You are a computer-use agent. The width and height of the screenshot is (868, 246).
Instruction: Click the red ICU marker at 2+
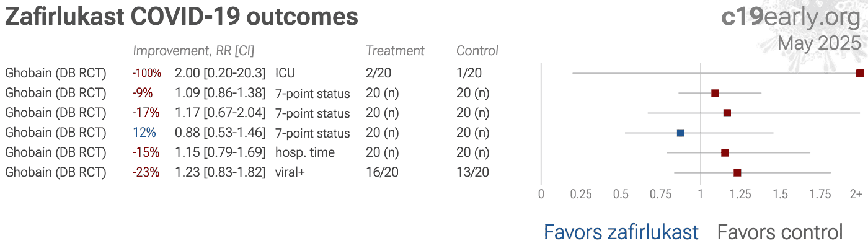(859, 73)
